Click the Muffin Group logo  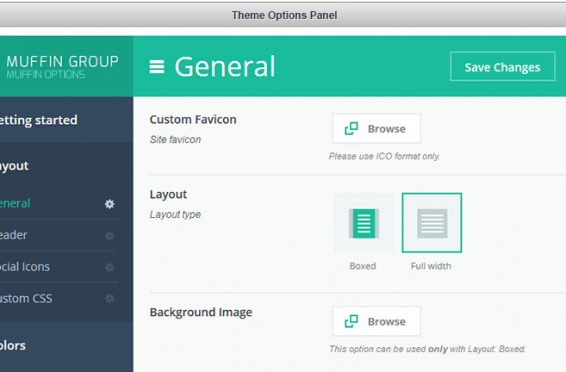tap(62, 67)
